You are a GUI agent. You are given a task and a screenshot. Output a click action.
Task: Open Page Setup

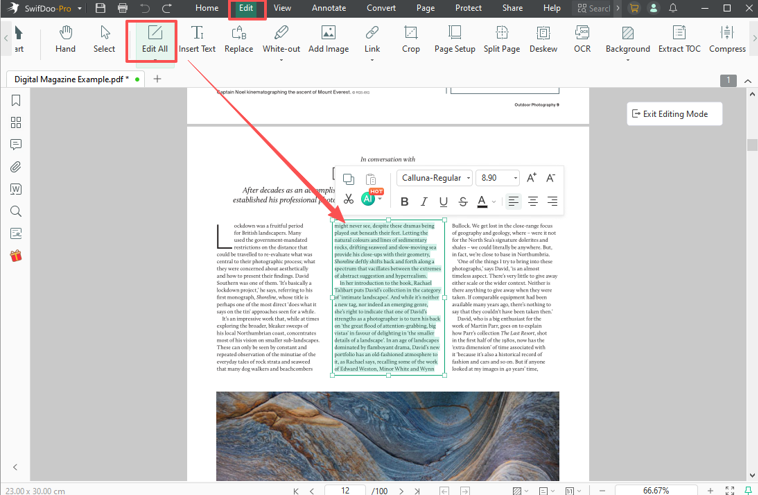point(454,40)
